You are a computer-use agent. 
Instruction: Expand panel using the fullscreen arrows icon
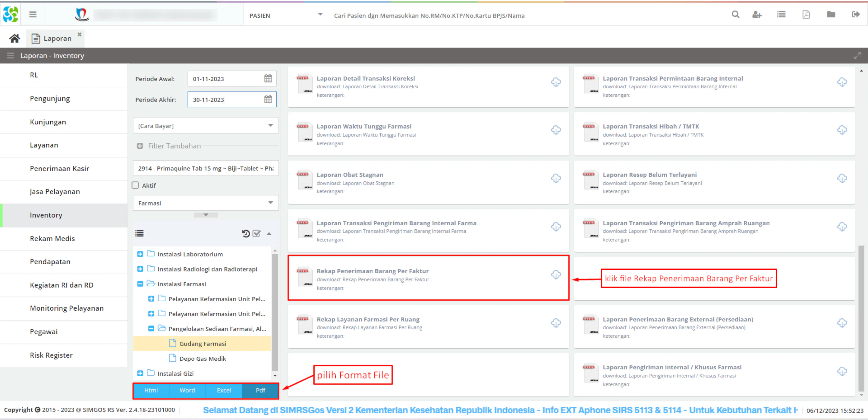[x=857, y=55]
